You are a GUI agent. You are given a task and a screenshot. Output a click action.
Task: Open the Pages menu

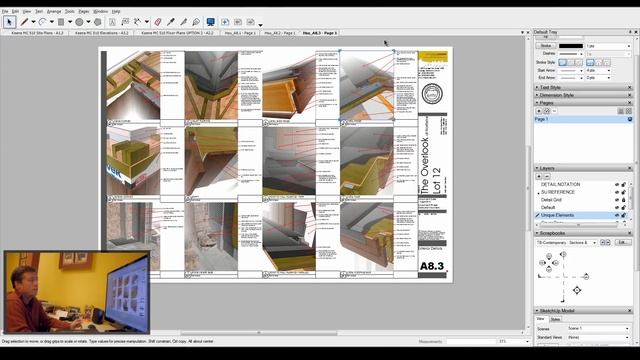tap(84, 11)
